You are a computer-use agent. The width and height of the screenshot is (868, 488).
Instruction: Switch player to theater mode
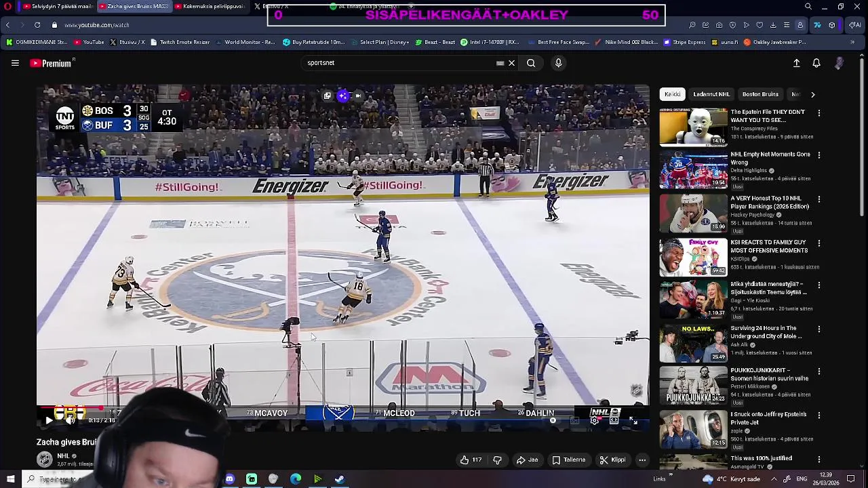pos(614,420)
